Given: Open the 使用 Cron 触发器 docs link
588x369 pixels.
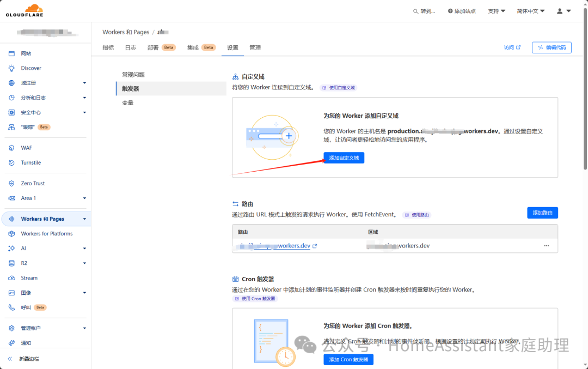Looking at the screenshot, I should (x=255, y=299).
